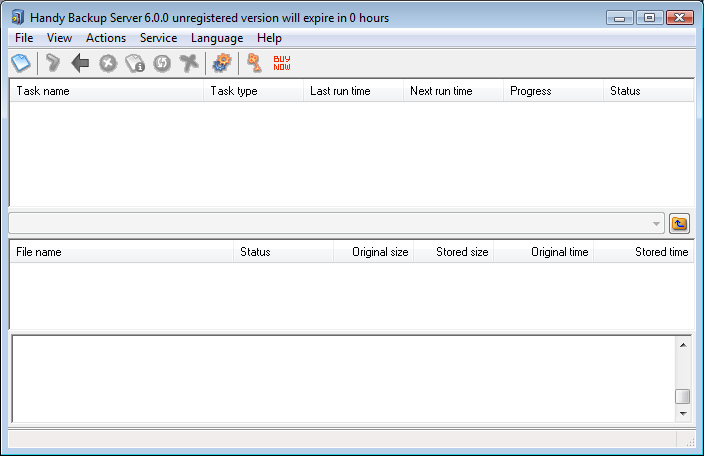Click the gray angled arrow toolbar icon
Screen dimensions: 704x456
(53, 63)
